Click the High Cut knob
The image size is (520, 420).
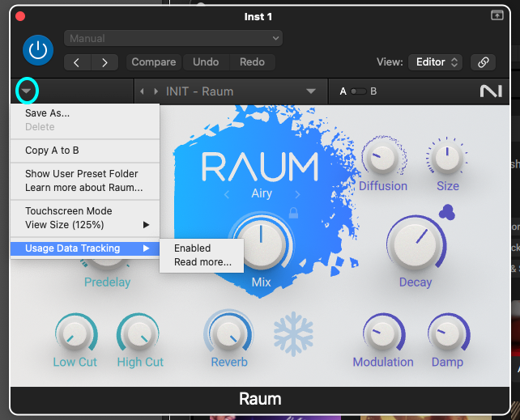tap(139, 334)
